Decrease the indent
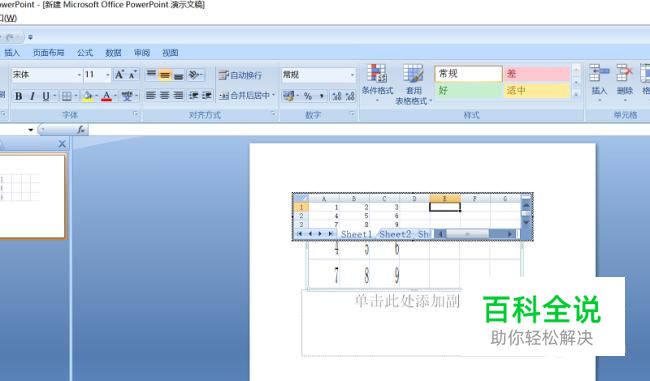The height and width of the screenshot is (381, 650). point(194,95)
